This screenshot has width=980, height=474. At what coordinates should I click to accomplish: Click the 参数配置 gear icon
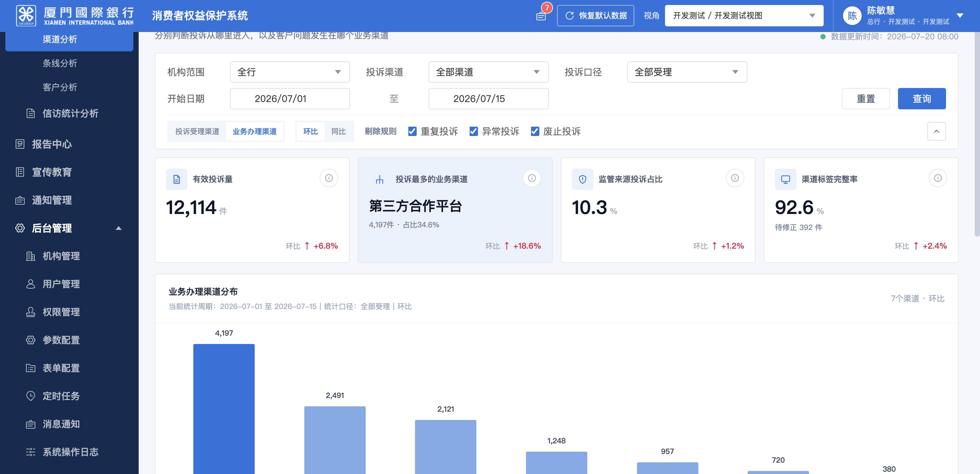31,340
